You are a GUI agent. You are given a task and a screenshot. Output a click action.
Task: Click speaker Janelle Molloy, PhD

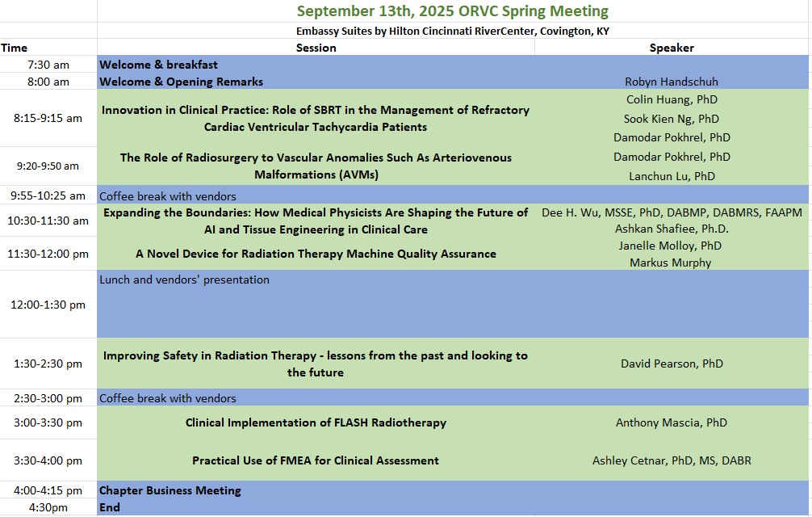tap(670, 246)
